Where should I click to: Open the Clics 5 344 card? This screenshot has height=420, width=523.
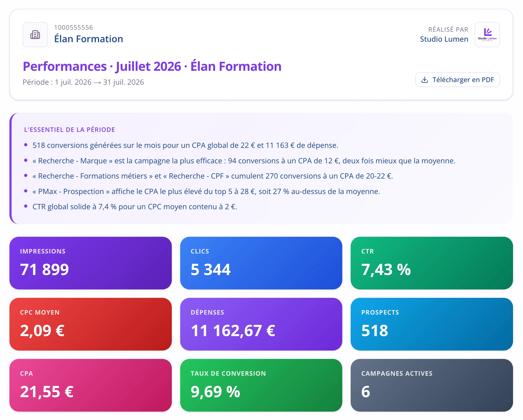point(261,263)
